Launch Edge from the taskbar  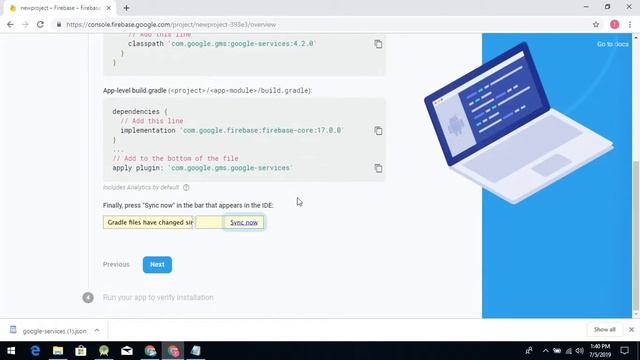pyautogui.click(x=36, y=351)
